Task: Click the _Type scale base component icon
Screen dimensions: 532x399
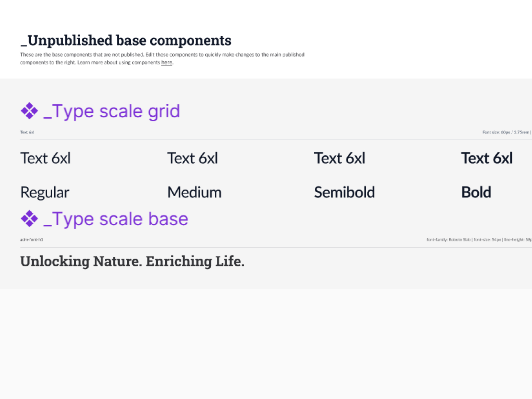Action: pyautogui.click(x=29, y=218)
